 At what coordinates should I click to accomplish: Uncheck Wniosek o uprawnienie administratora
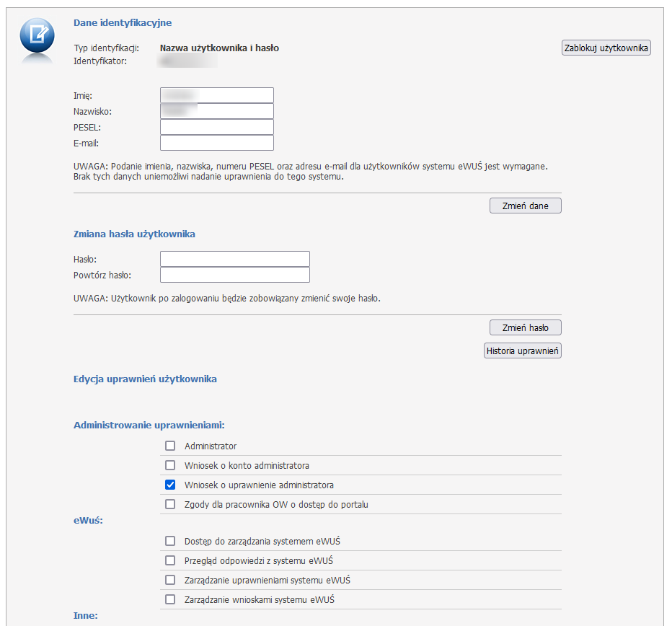tap(171, 485)
